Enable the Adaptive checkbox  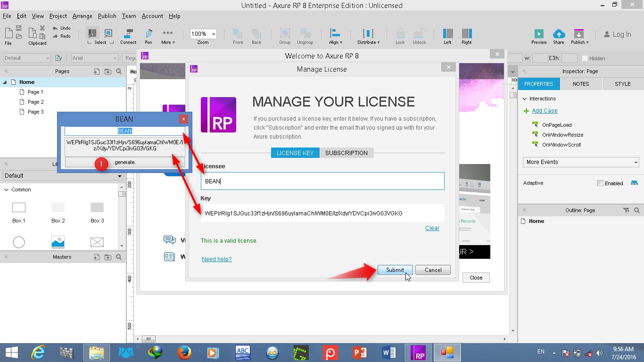point(600,183)
